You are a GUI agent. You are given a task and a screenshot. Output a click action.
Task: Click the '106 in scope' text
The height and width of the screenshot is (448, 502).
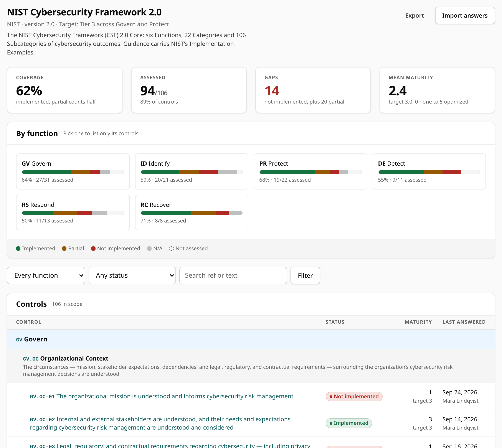pos(67,304)
